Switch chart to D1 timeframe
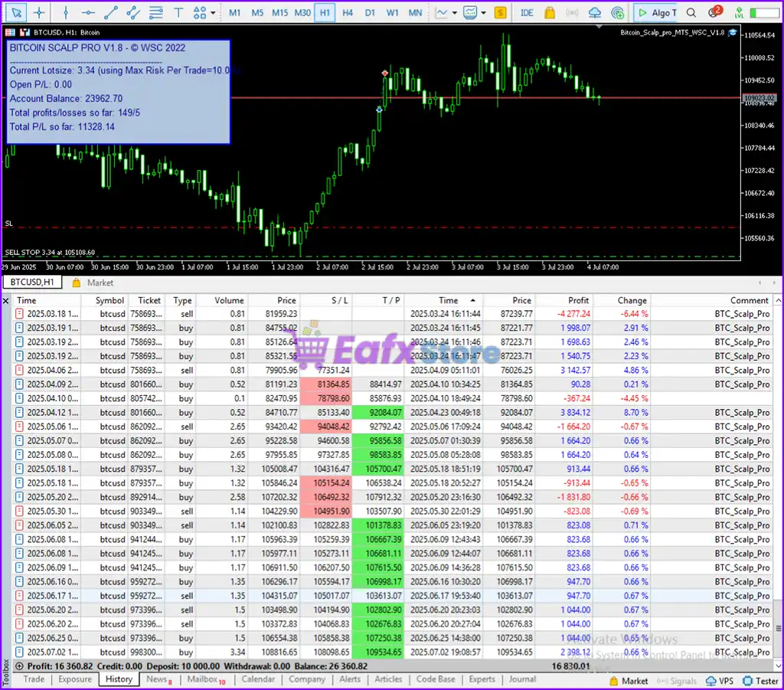 click(x=370, y=12)
